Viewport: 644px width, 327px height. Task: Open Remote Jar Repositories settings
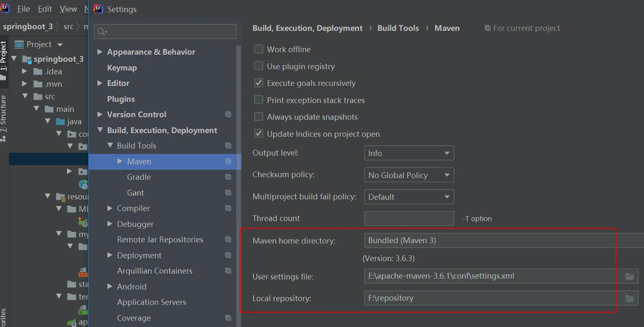[160, 239]
